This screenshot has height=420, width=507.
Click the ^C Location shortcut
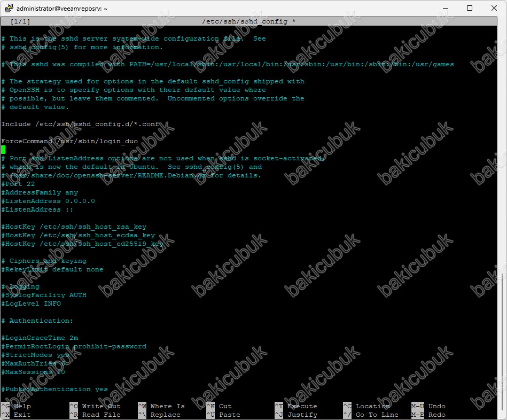click(x=366, y=406)
